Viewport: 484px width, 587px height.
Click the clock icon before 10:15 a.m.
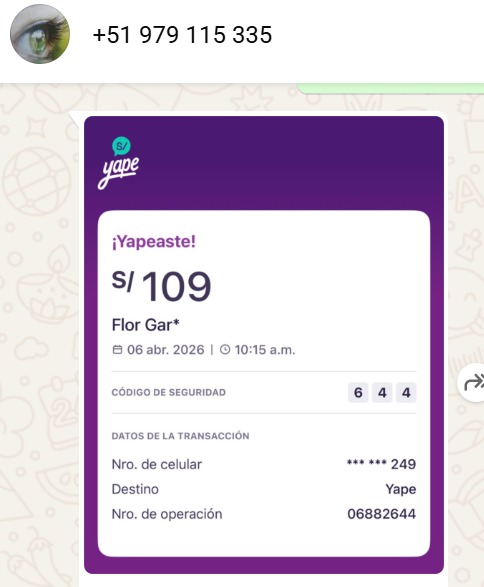pos(225,350)
